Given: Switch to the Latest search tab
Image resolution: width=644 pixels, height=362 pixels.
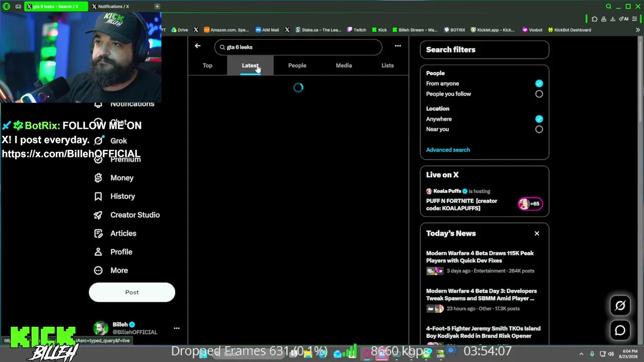Looking at the screenshot, I should pyautogui.click(x=250, y=66).
